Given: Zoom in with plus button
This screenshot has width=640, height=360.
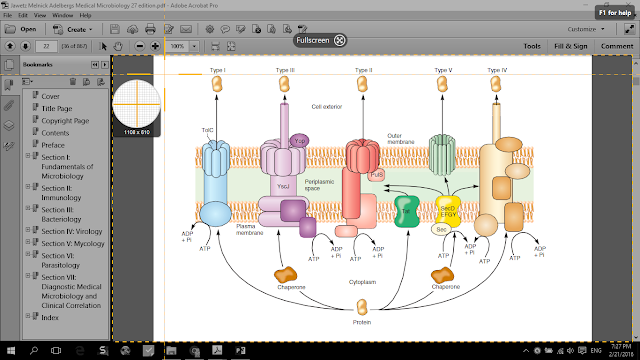Looking at the screenshot, I should (155, 46).
